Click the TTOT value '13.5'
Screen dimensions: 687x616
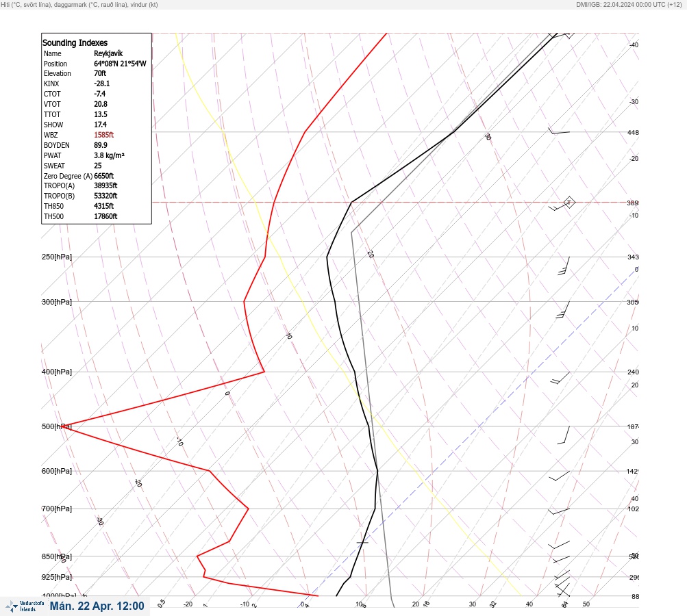[x=100, y=114]
